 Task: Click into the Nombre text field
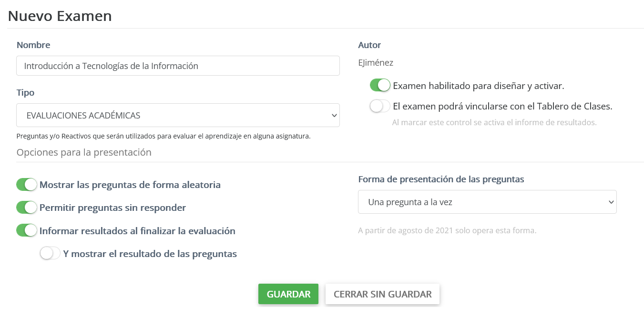(178, 66)
